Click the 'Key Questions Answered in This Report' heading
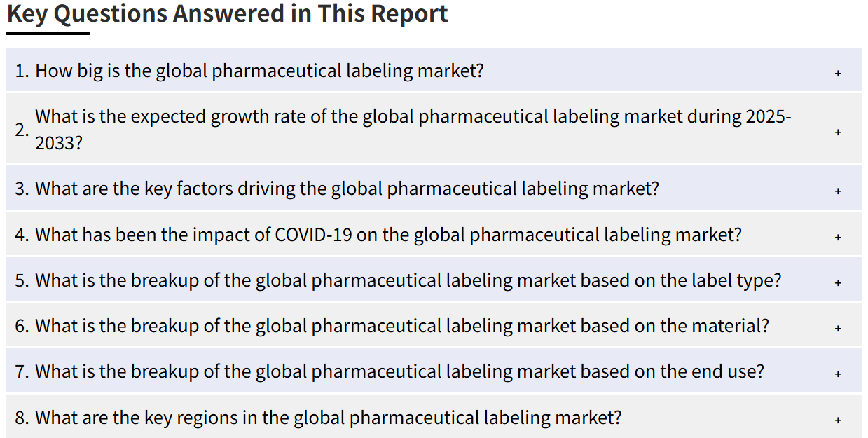The image size is (868, 438). tap(228, 13)
